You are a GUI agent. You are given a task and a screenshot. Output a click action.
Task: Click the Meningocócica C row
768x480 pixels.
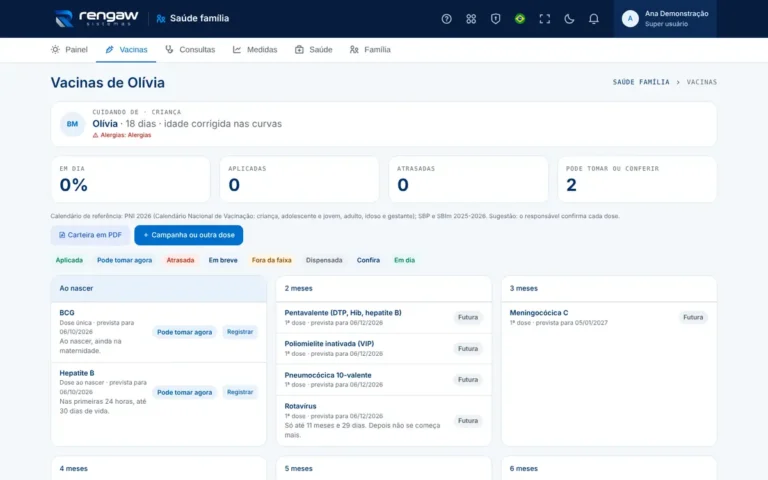tap(609, 317)
